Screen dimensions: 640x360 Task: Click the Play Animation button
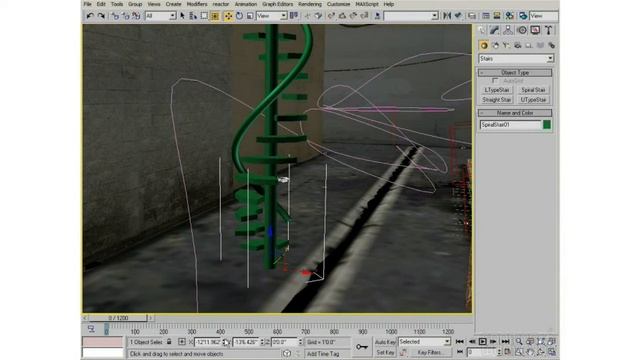[x=482, y=342]
